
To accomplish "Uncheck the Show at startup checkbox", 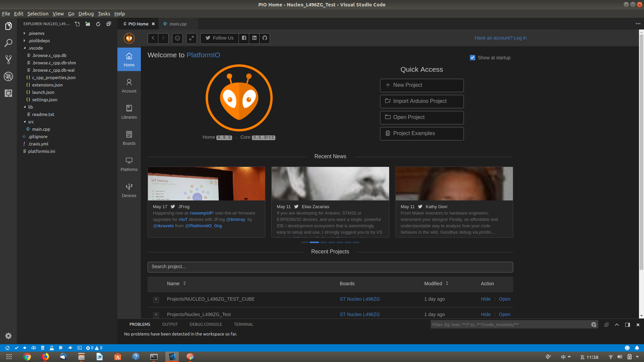I will (473, 58).
